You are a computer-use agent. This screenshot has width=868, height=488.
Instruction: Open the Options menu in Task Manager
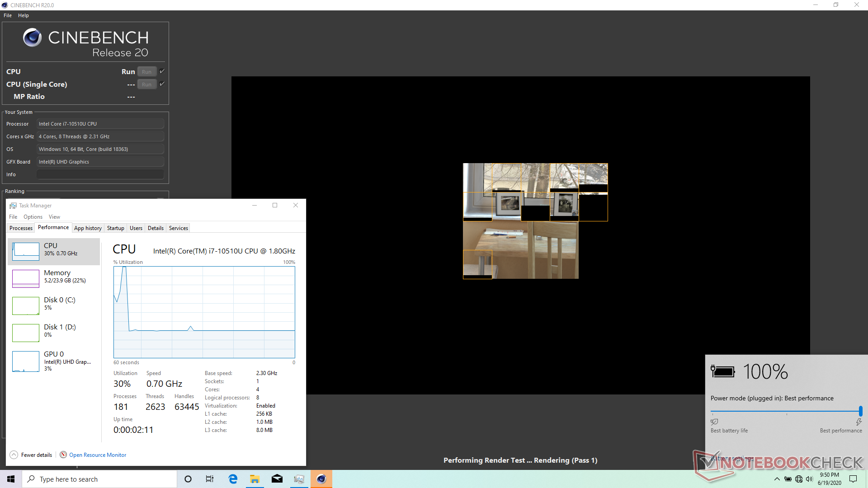pos(33,217)
